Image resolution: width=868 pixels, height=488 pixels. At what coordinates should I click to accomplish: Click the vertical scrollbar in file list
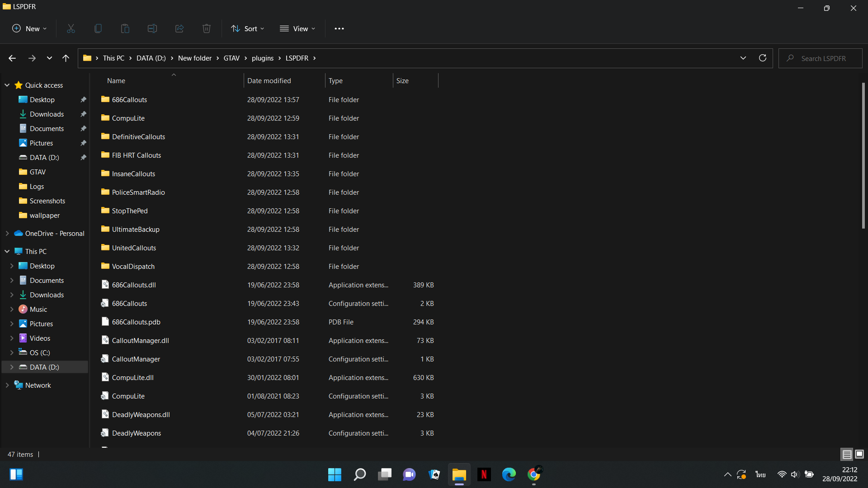click(863, 156)
